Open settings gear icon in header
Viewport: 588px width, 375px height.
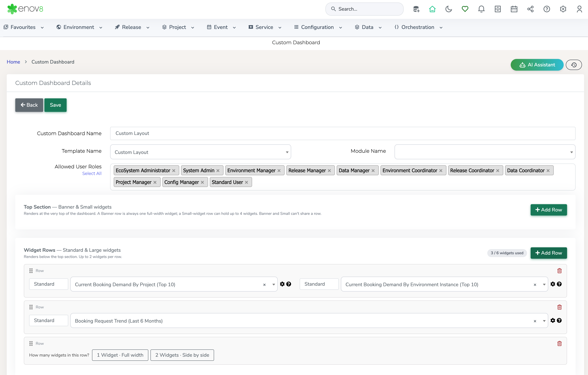[x=563, y=9]
